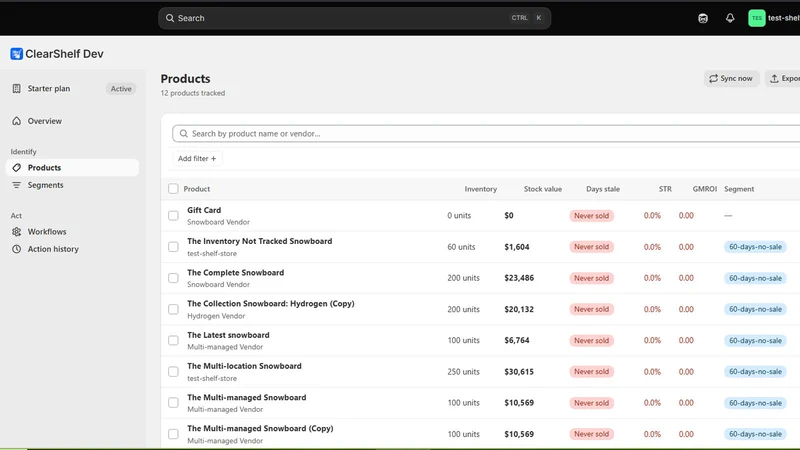Sort by the Stock value column header

(x=543, y=189)
